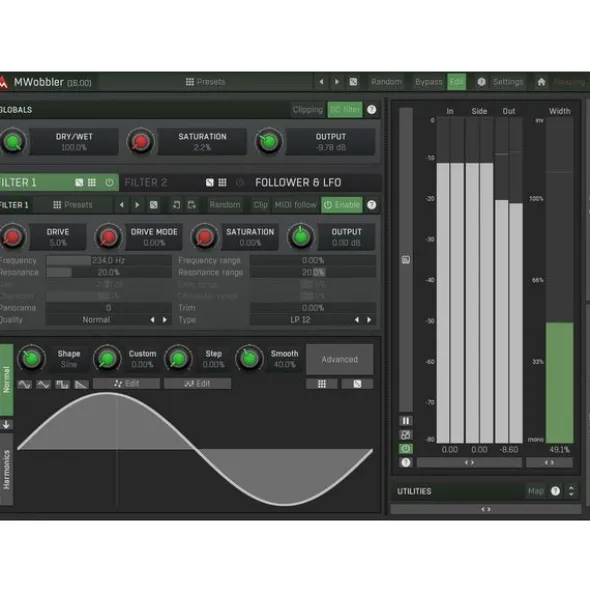This screenshot has width=590, height=591.
Task: Adjust the Dry/Wet knob
Action: click(13, 142)
